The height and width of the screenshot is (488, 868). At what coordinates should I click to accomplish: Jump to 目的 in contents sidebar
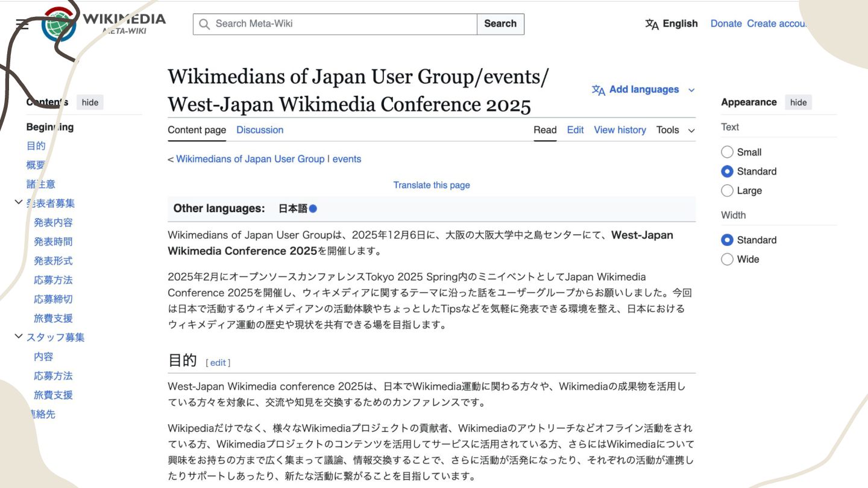pos(36,146)
